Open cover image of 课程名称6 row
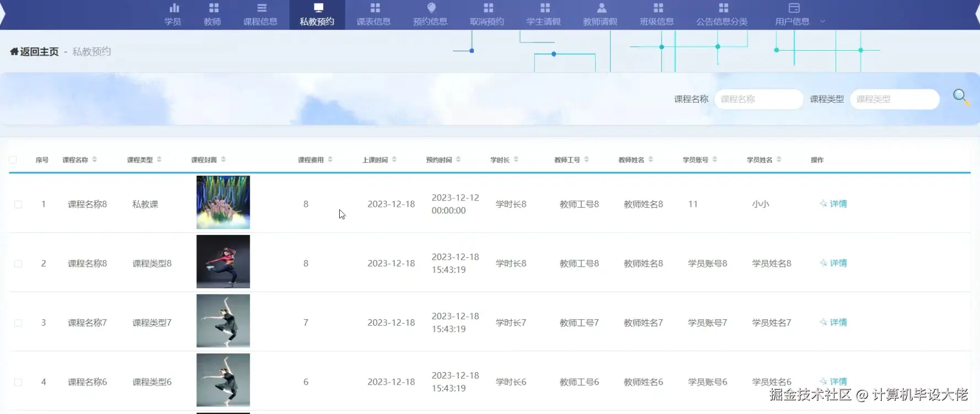The height and width of the screenshot is (414, 980). coord(223,380)
